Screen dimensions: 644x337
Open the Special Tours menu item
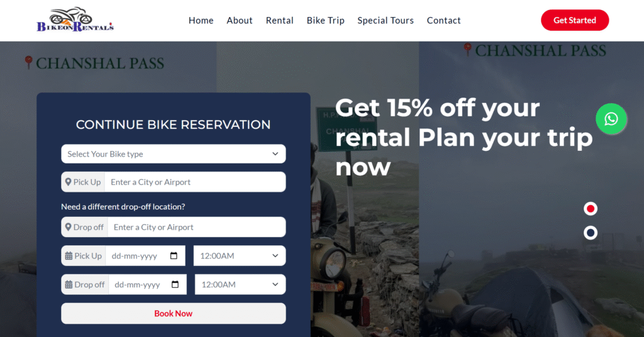coord(386,20)
